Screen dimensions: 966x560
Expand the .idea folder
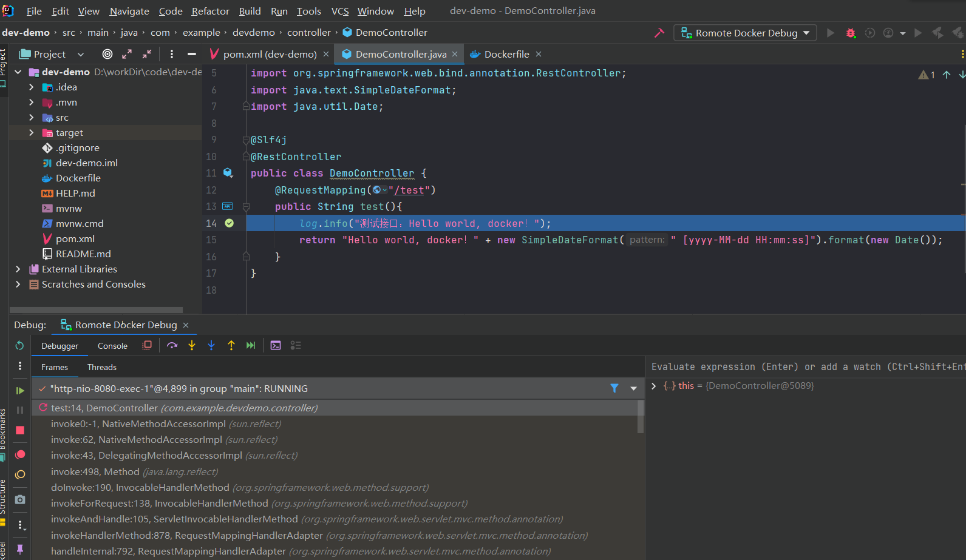coord(32,87)
